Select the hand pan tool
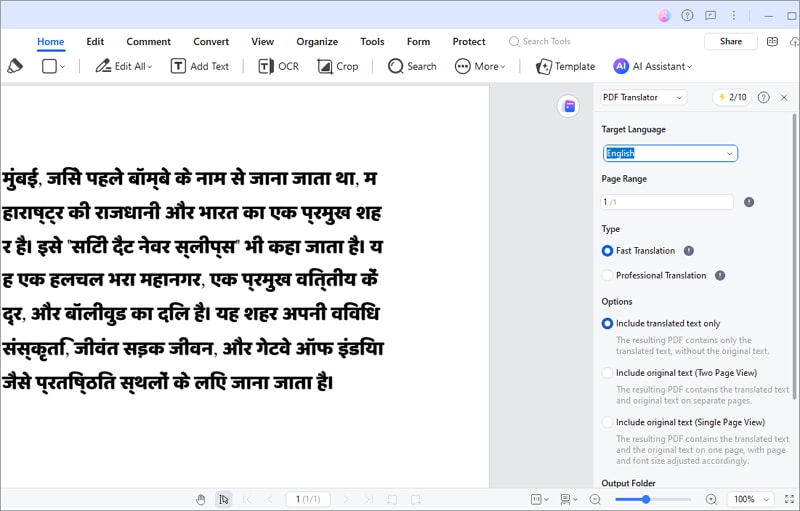 pos(201,499)
